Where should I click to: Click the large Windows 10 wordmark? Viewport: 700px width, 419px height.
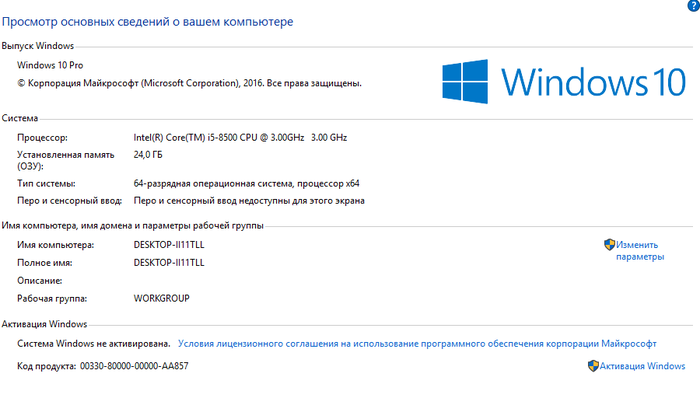click(593, 82)
